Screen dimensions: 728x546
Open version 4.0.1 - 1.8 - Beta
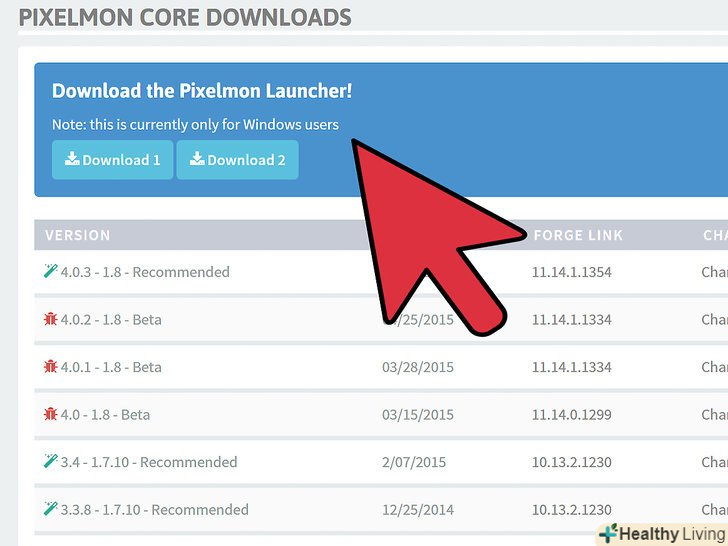click(111, 367)
